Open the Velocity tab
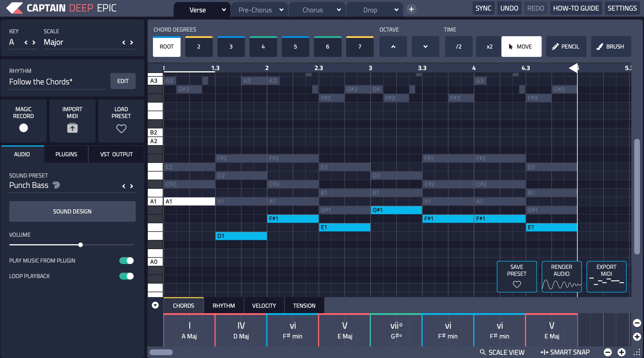This screenshot has height=358, width=644. coord(264,305)
